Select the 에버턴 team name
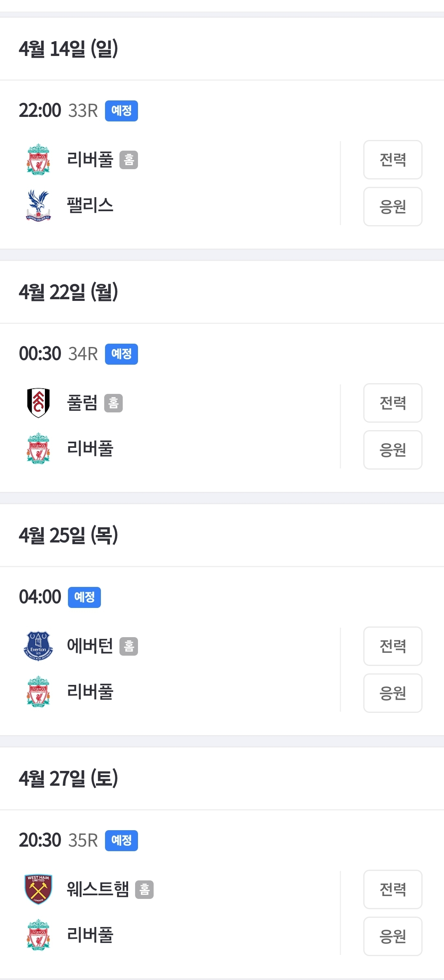Screen dimensions: 444x980 [90, 646]
